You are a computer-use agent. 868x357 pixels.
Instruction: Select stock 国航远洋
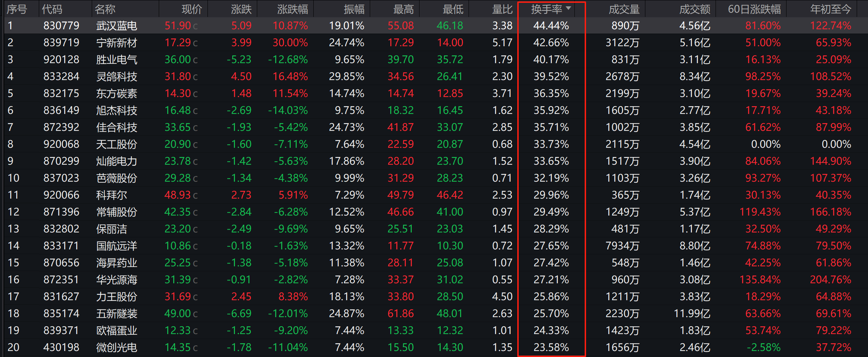click(117, 246)
